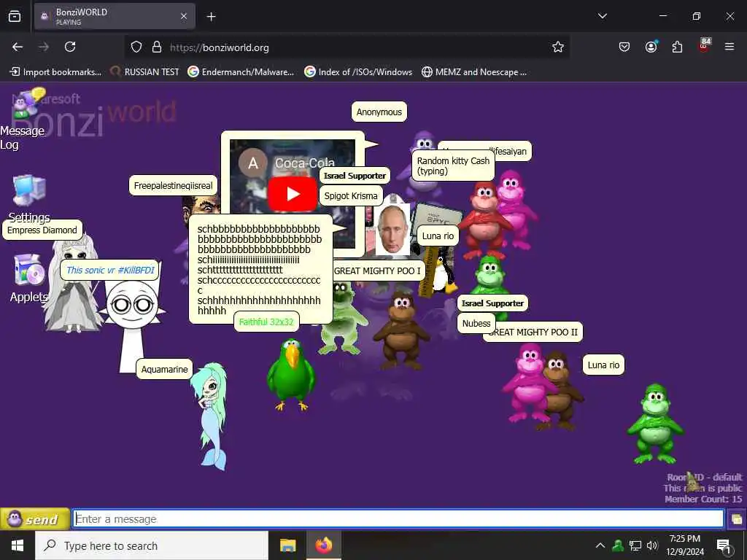Viewport: 747px width, 560px height.
Task: Click the GREAT MIGHTY POO II name tag
Action: point(533,332)
